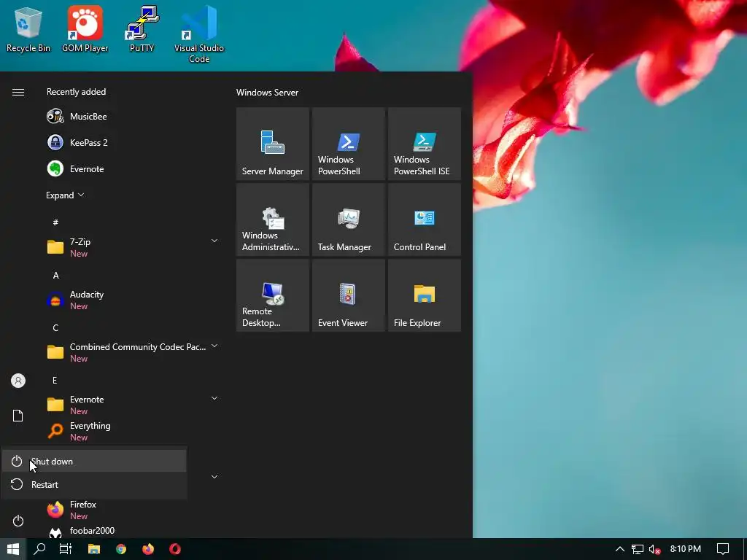This screenshot has height=560, width=747.
Task: Click the muted volume icon in the tray
Action: (x=654, y=549)
